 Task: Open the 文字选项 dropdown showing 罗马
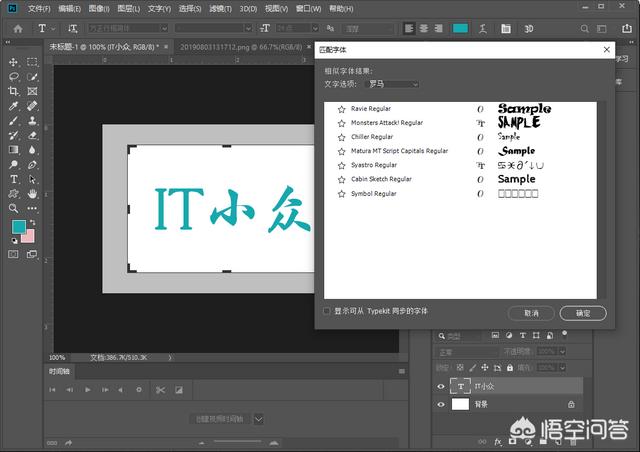(x=392, y=84)
